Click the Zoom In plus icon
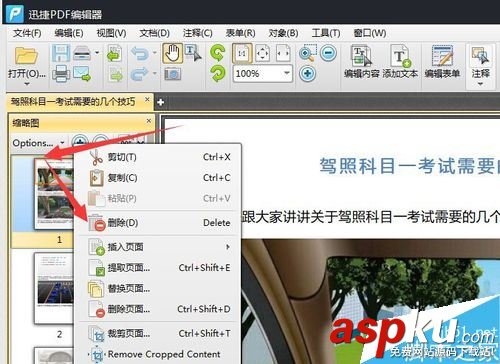 (x=307, y=73)
